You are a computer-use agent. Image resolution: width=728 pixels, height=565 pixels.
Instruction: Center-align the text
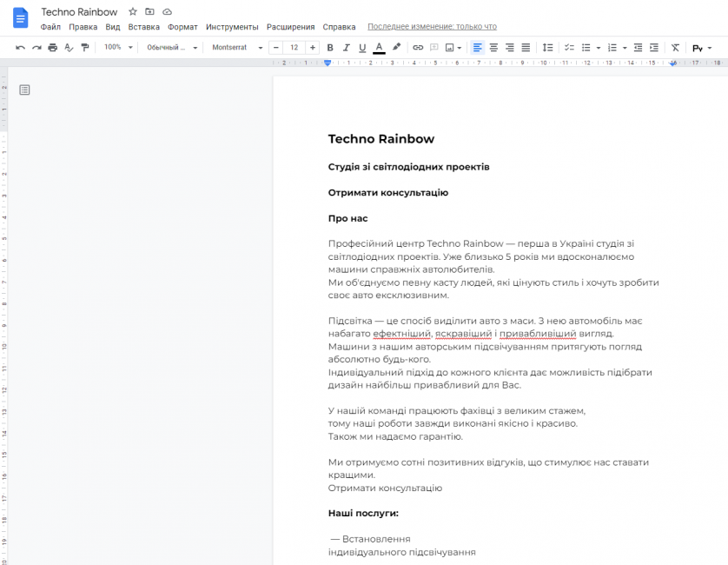tap(493, 48)
